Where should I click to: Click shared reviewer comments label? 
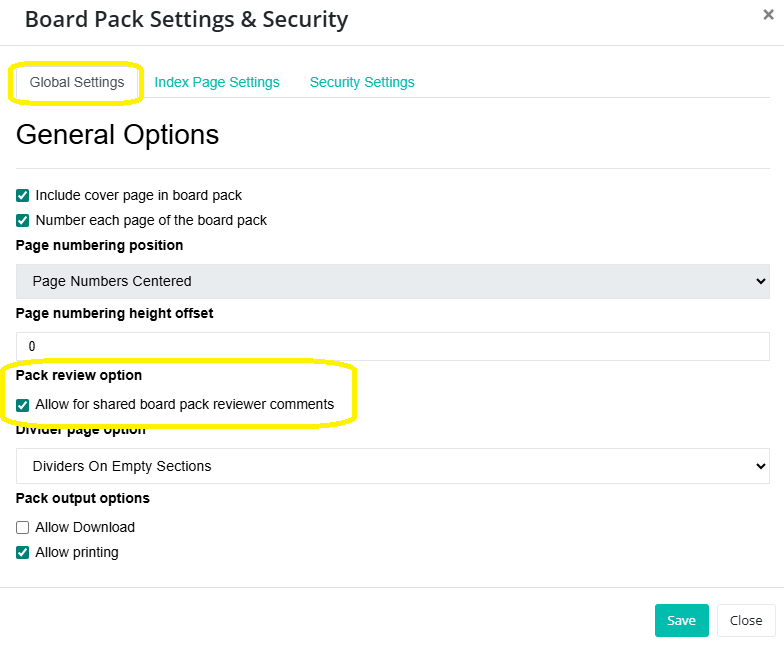tap(184, 405)
